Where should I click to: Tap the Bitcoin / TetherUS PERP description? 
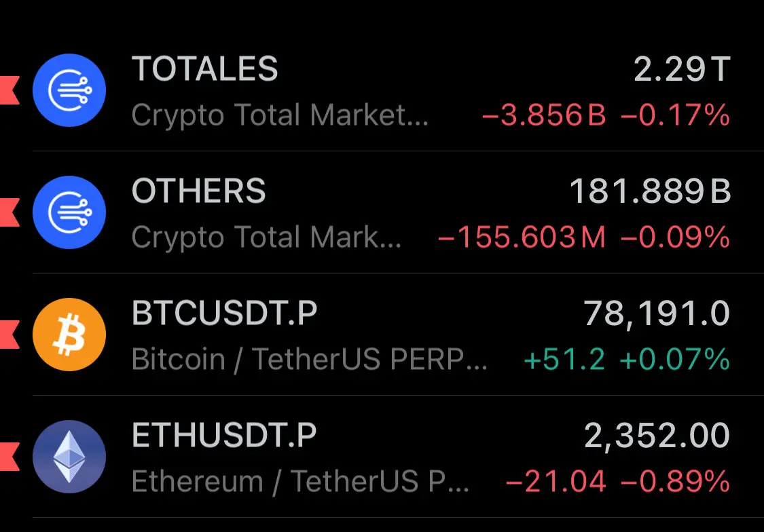click(x=309, y=360)
